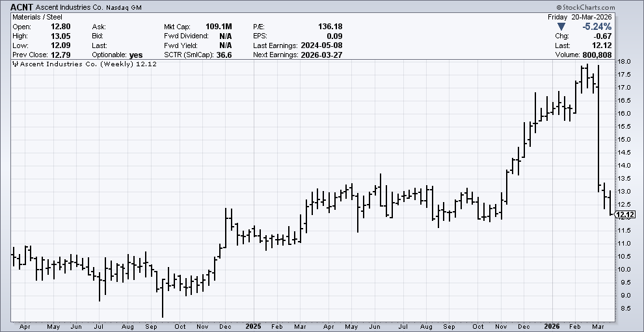Click the 11.0 price axis label
This screenshot has width=644, height=332.
point(624,244)
